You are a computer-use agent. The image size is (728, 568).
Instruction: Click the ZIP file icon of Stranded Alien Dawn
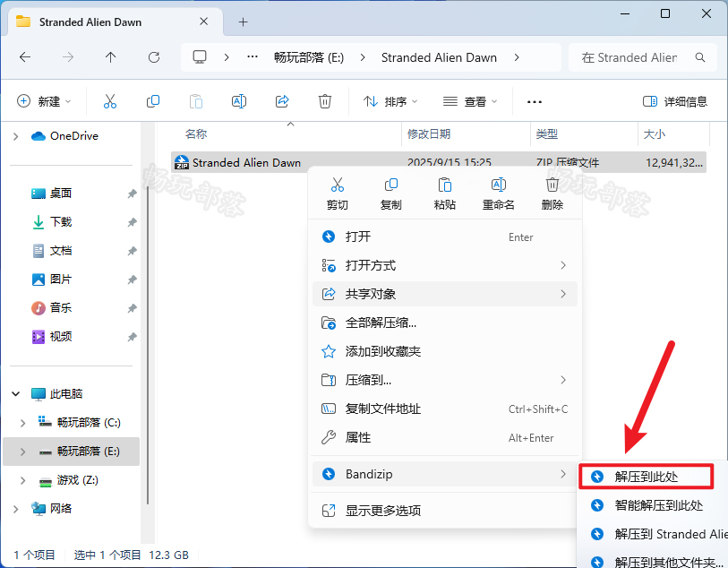pos(182,162)
